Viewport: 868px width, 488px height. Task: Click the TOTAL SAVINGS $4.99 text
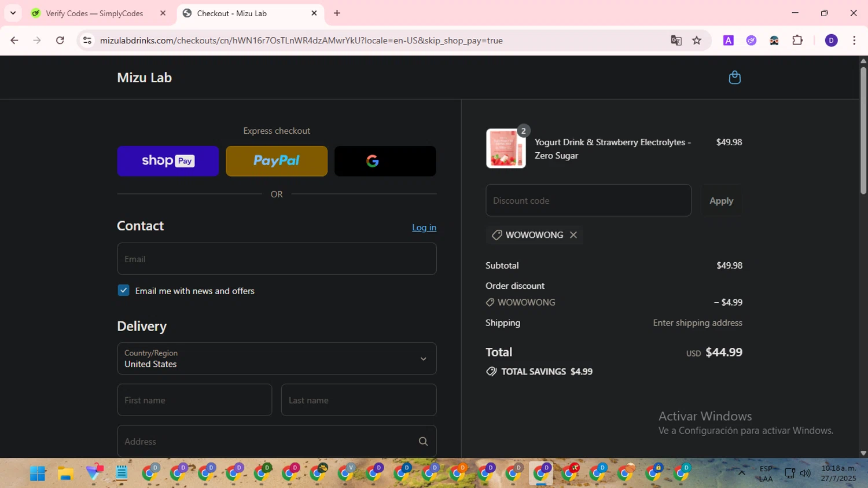coord(547,372)
